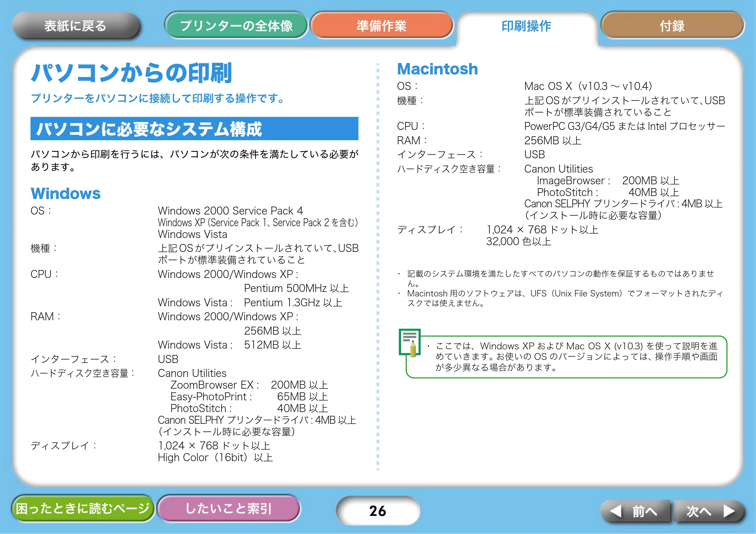The height and width of the screenshot is (534, 756).
Task: Select the 印刷操作 tab
Action: (x=526, y=26)
